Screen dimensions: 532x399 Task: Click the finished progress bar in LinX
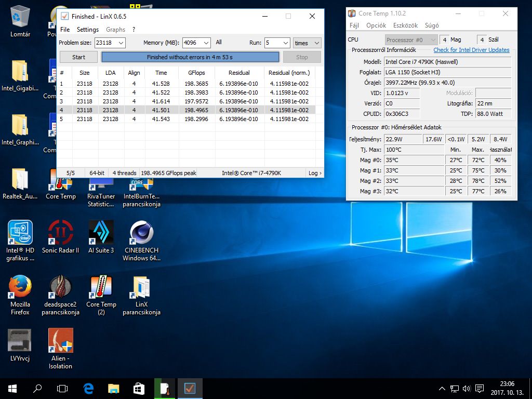[x=190, y=57]
